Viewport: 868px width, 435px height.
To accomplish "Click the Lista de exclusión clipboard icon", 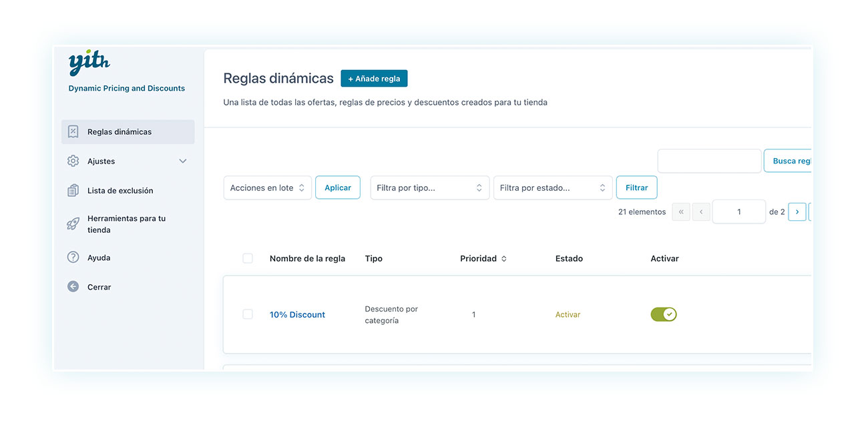I will [x=73, y=190].
